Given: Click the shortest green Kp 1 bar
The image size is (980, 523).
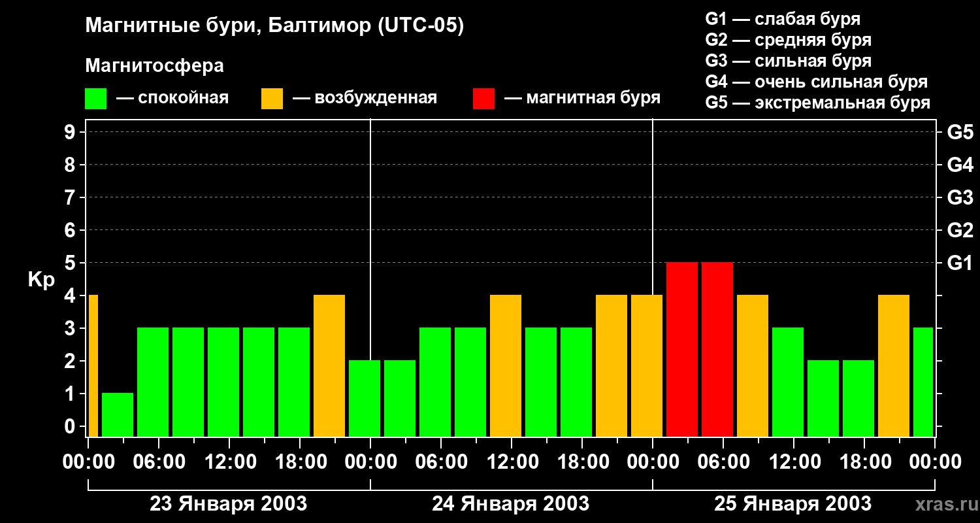Looking at the screenshot, I should [118, 415].
